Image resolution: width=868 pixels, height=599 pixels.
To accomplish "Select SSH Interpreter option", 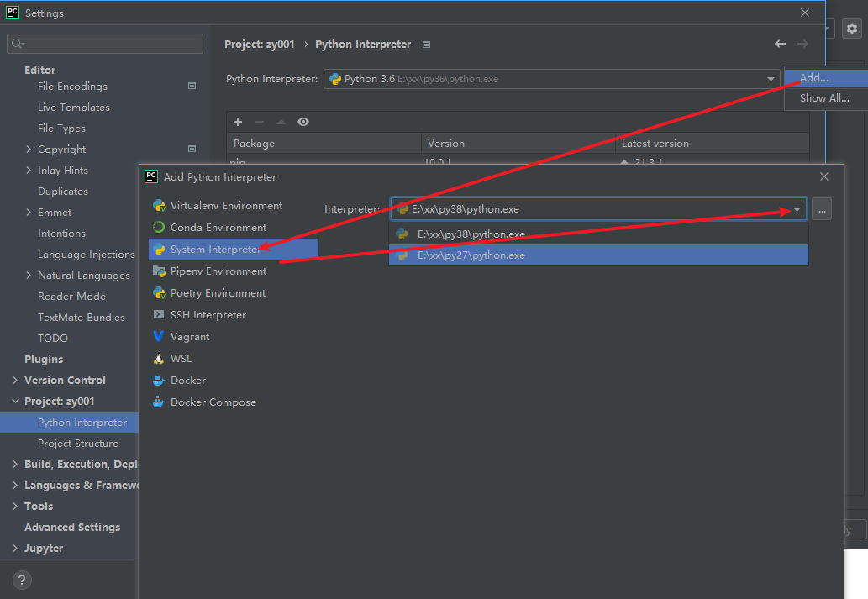I will click(x=208, y=315).
